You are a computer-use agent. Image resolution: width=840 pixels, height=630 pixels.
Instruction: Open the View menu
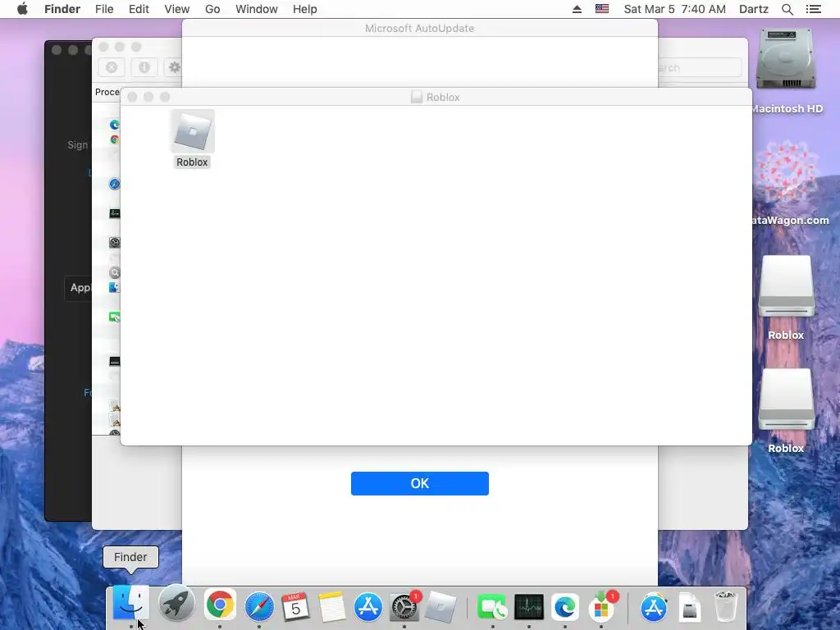177,9
